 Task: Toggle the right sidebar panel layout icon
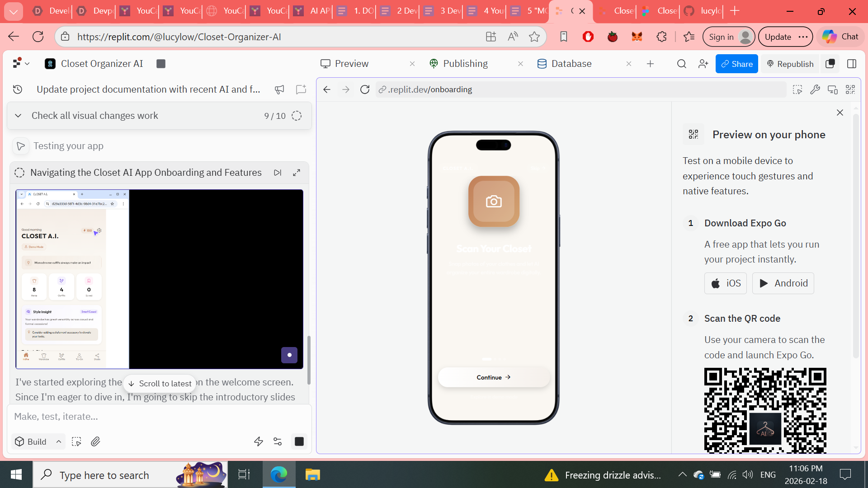point(852,64)
